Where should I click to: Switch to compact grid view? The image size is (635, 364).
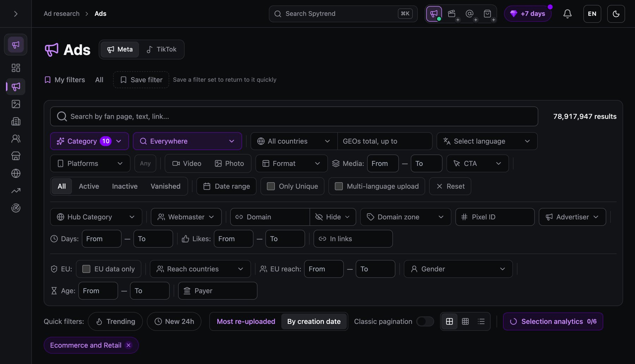coord(465,321)
